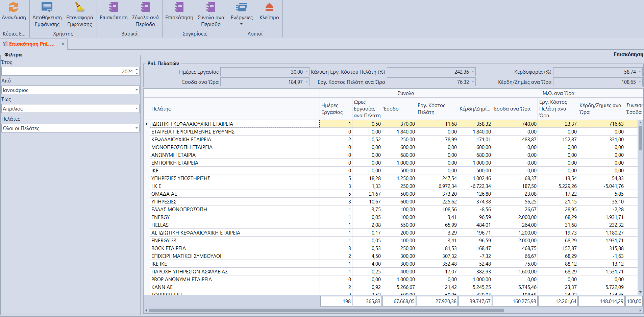Open Επισκόπηση in the Βασικά group
The height and width of the screenshot is (317, 644).
[114, 7]
